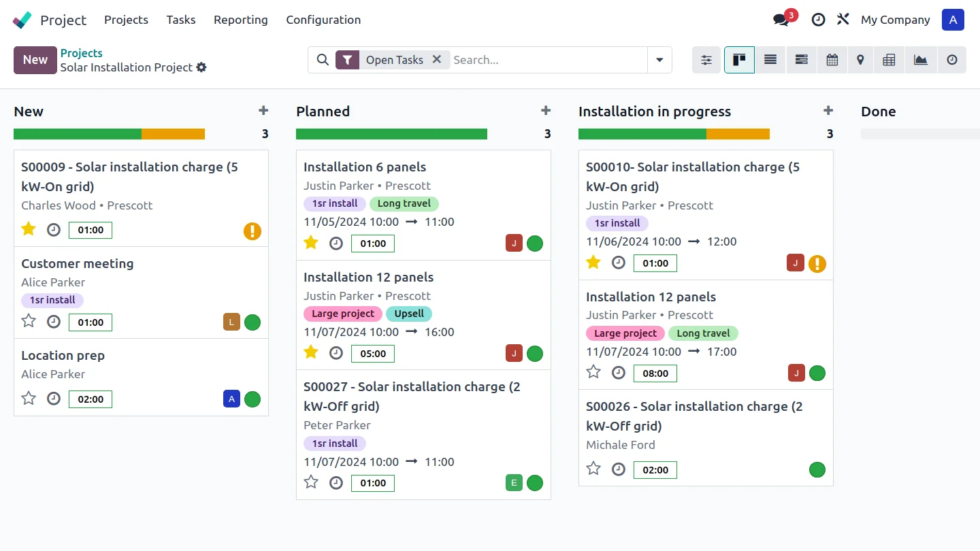Add a task in the Planned column
The width and height of the screenshot is (980, 551).
tap(545, 111)
